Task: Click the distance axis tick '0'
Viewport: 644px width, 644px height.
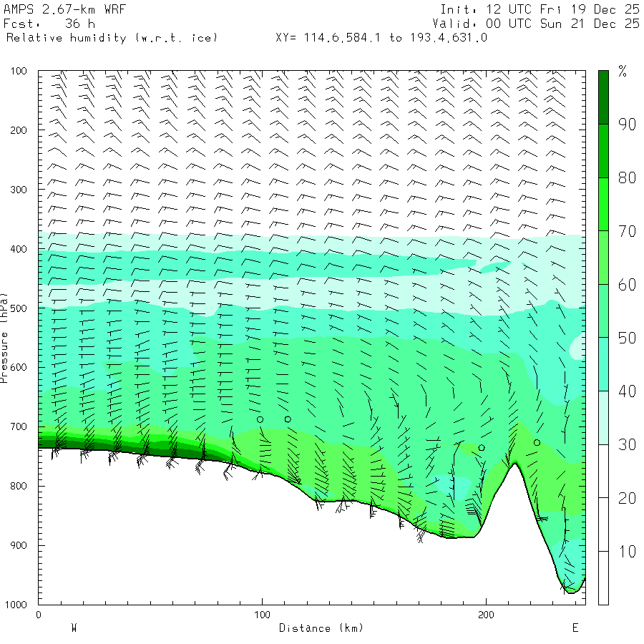Action: (38, 615)
